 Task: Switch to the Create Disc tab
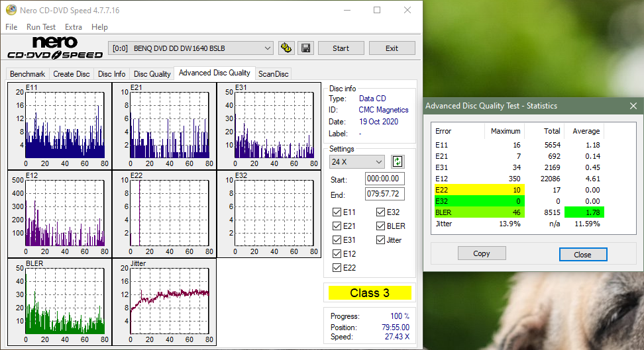pos(72,74)
